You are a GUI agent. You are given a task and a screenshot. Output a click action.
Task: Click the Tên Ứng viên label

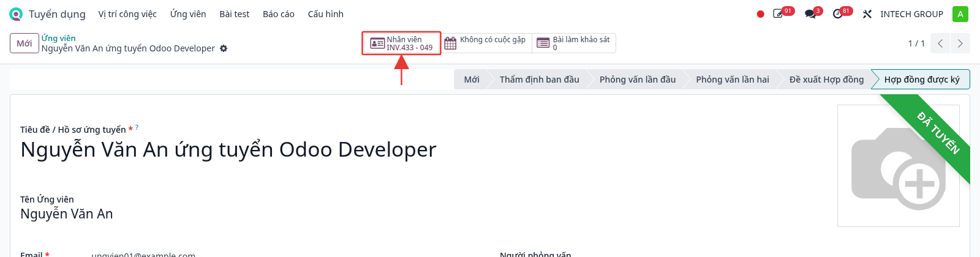(x=47, y=199)
